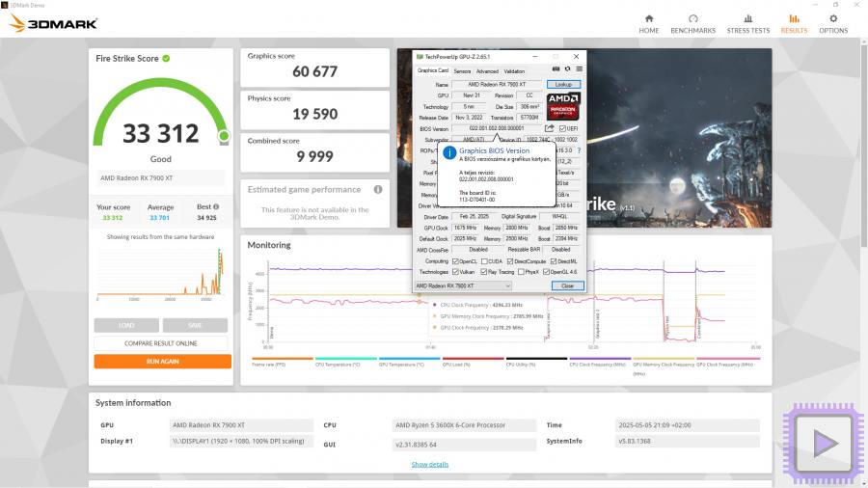Toggle the CPU Clock Frequency legend entry
The image size is (868, 488).
click(x=600, y=362)
